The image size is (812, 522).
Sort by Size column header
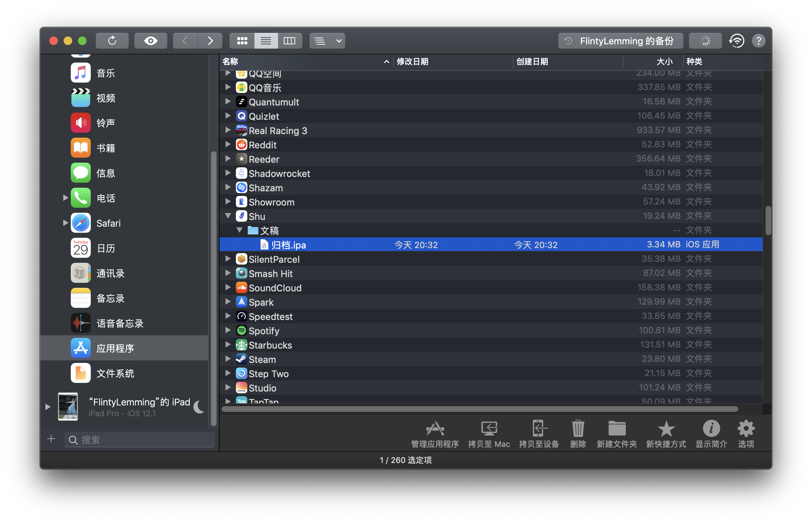pos(664,61)
